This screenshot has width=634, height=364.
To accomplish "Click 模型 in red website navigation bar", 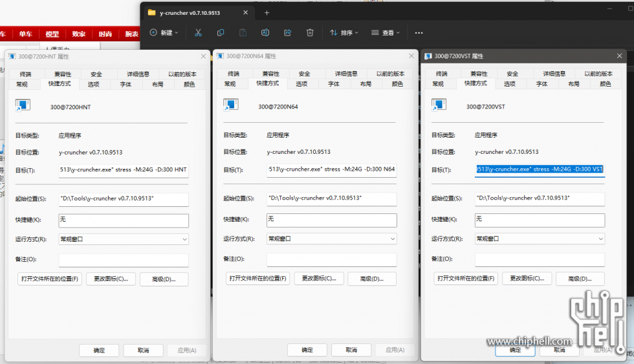I will [x=52, y=34].
